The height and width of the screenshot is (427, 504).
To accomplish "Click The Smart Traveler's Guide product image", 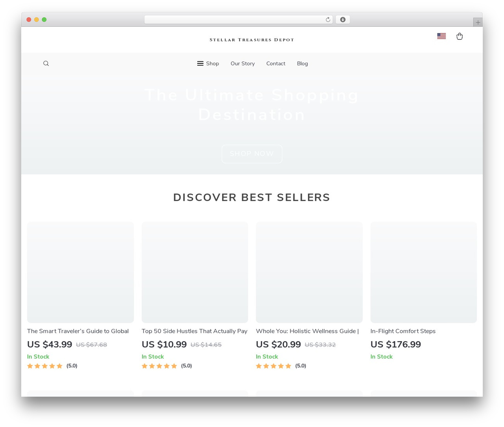I will [x=80, y=272].
